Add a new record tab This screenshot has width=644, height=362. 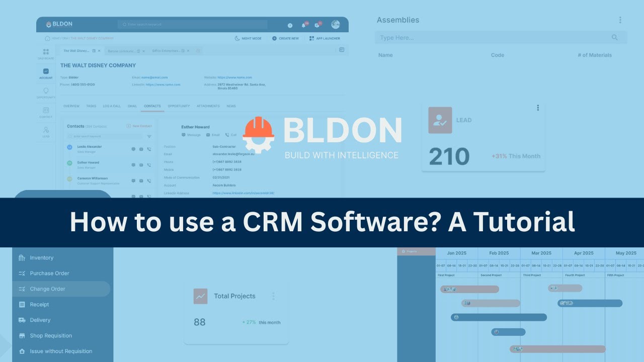(198, 51)
